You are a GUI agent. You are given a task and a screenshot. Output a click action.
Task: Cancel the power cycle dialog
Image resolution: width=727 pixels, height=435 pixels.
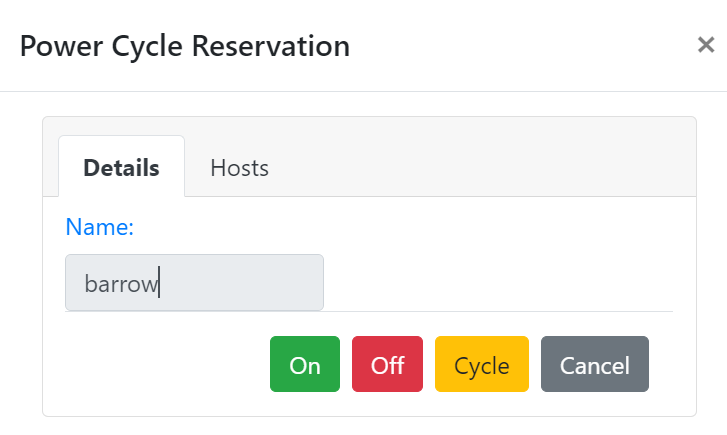coord(595,364)
